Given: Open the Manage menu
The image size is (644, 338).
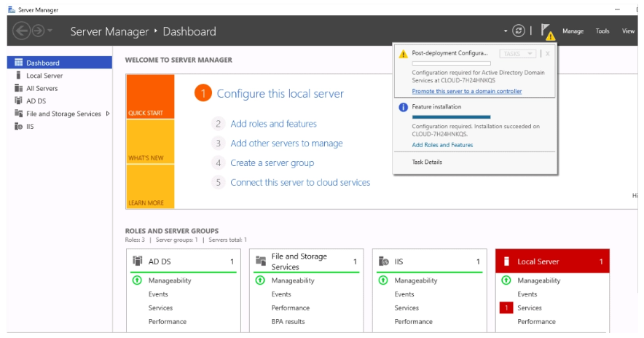Looking at the screenshot, I should [x=573, y=31].
